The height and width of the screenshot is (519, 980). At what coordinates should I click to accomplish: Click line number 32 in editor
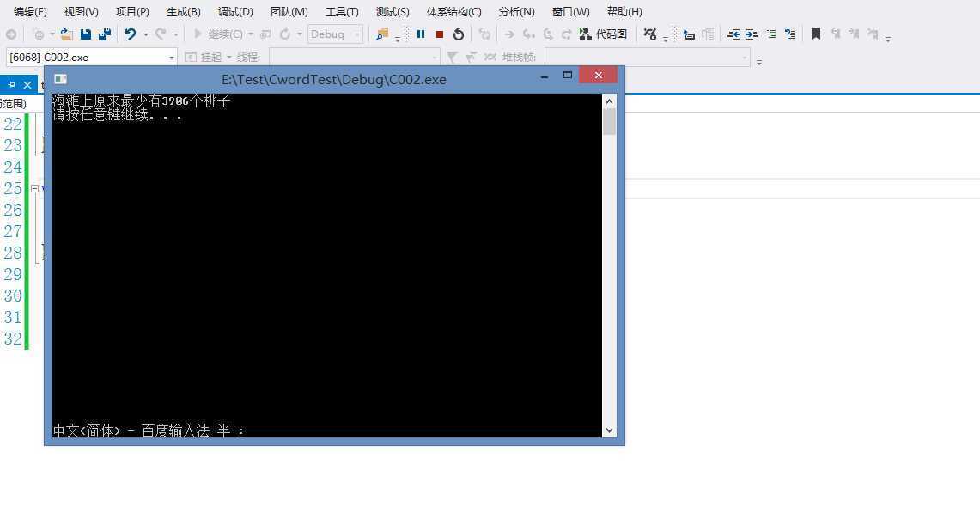pos(13,339)
